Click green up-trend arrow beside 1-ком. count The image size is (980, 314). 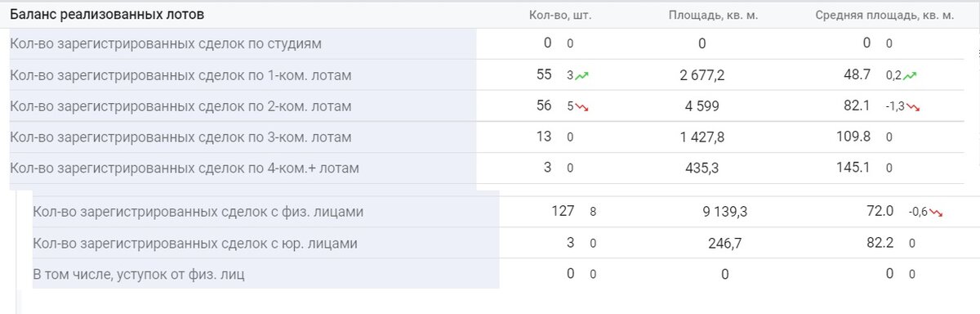tap(582, 75)
